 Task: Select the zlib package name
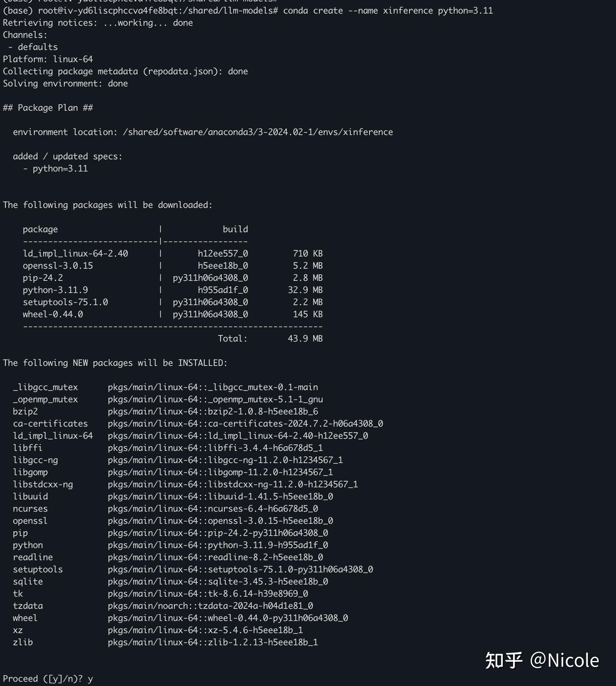point(23,642)
